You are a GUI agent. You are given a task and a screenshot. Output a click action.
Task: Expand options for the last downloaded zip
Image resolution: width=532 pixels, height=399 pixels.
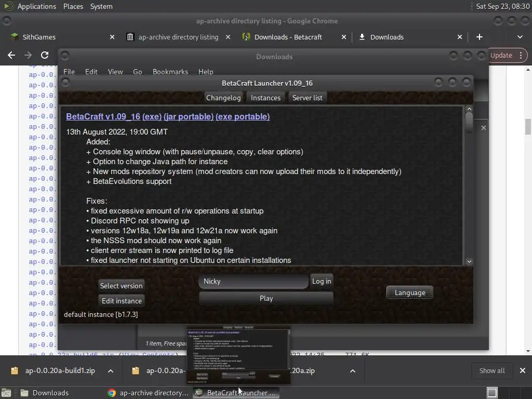pyautogui.click(x=353, y=371)
